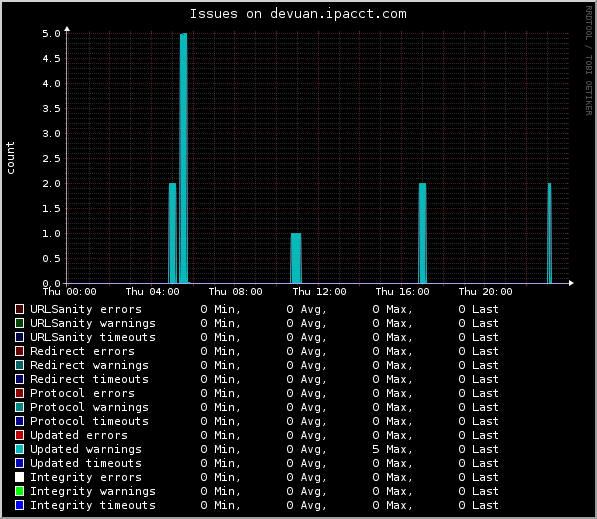
Task: Click the graph title Issues on devuan.ipacct.com
Action: [x=298, y=14]
